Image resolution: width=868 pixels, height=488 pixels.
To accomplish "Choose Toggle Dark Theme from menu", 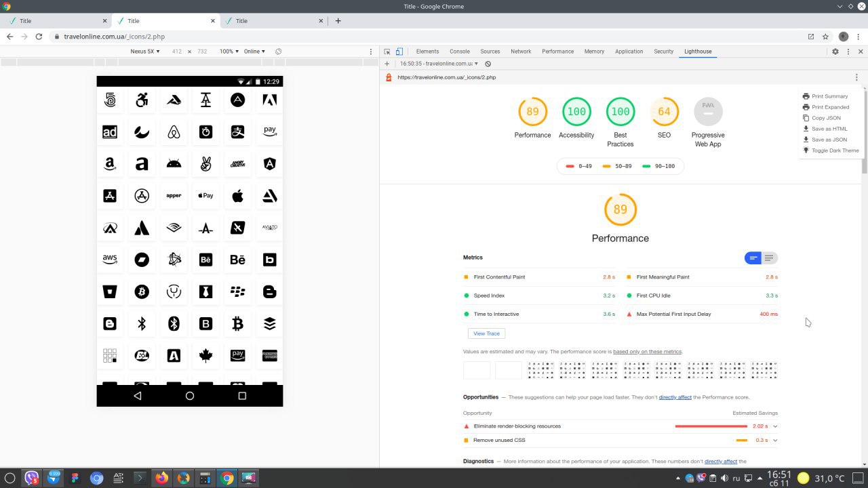I will pyautogui.click(x=831, y=150).
